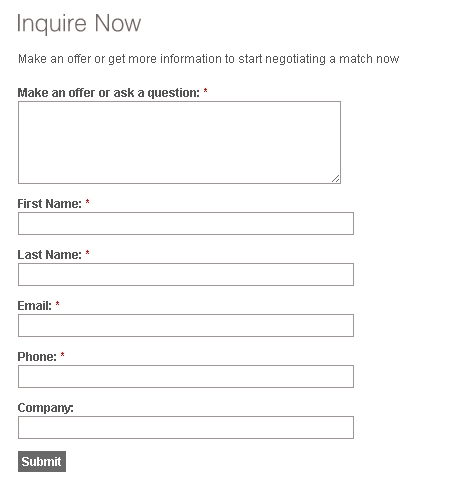Image resolution: width=451 pixels, height=489 pixels.
Task: Click into the First Name input field
Action: 186,223
